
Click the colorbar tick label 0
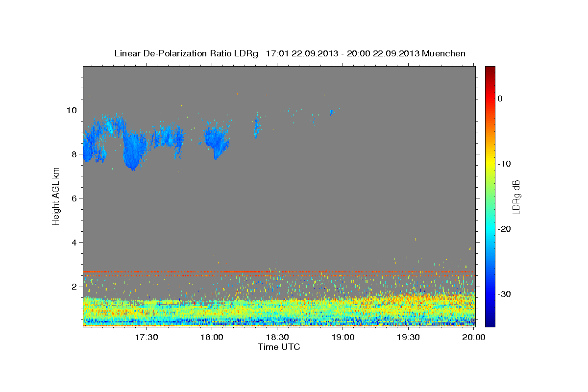[500, 98]
